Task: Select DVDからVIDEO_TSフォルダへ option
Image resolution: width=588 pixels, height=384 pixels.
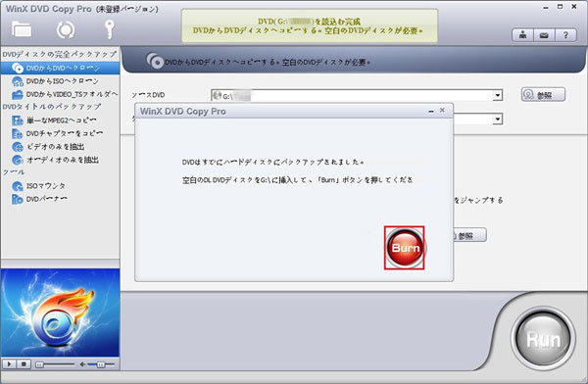Action: tap(72, 94)
